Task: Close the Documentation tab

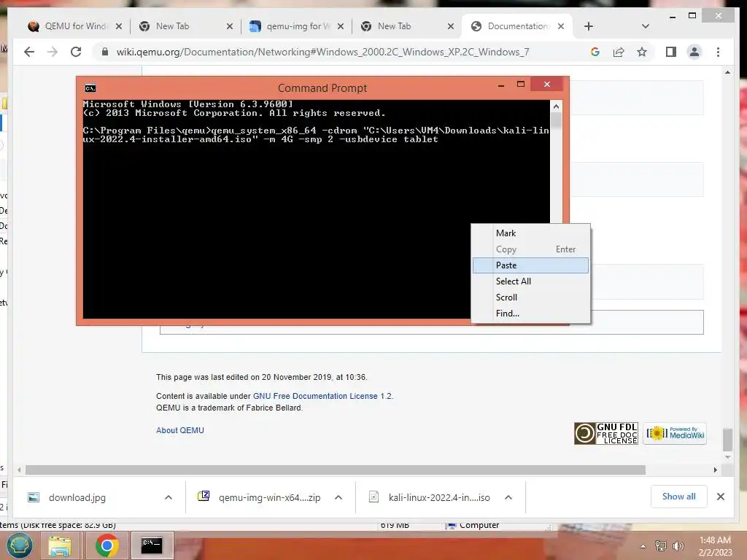Action: [561, 26]
